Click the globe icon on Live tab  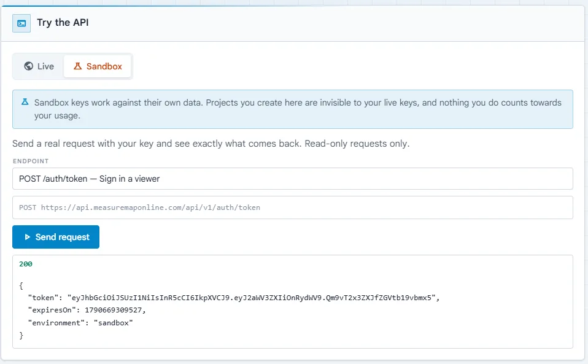[28, 66]
